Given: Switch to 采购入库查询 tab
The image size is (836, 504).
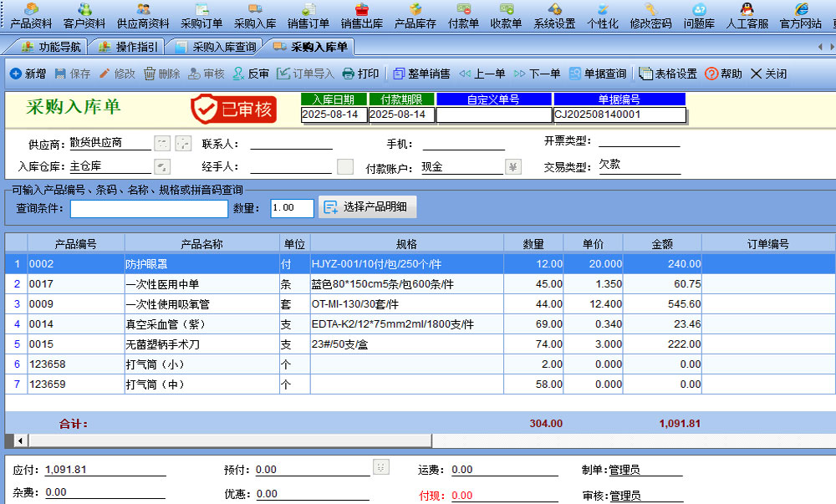Looking at the screenshot, I should pyautogui.click(x=216, y=47).
